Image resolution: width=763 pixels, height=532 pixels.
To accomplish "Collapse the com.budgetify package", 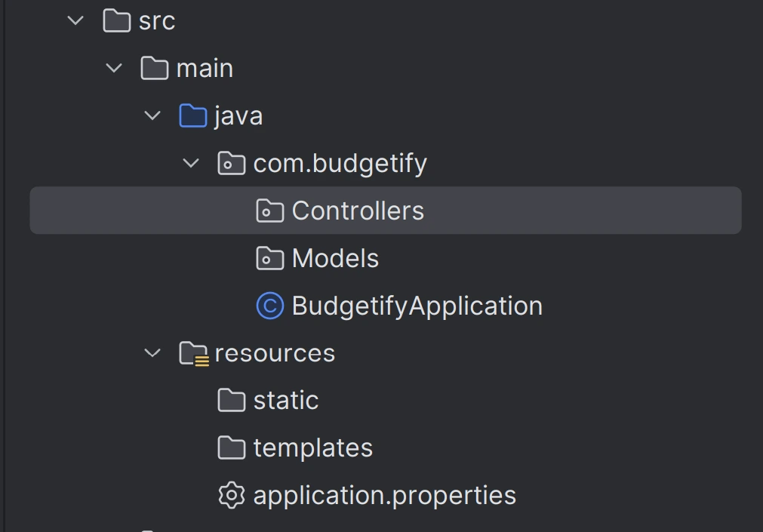I will (191, 163).
